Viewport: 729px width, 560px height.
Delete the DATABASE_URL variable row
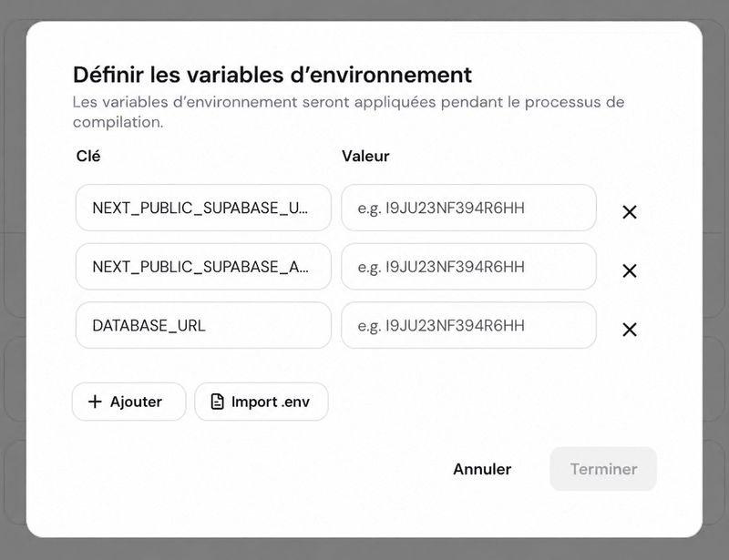pyautogui.click(x=630, y=330)
